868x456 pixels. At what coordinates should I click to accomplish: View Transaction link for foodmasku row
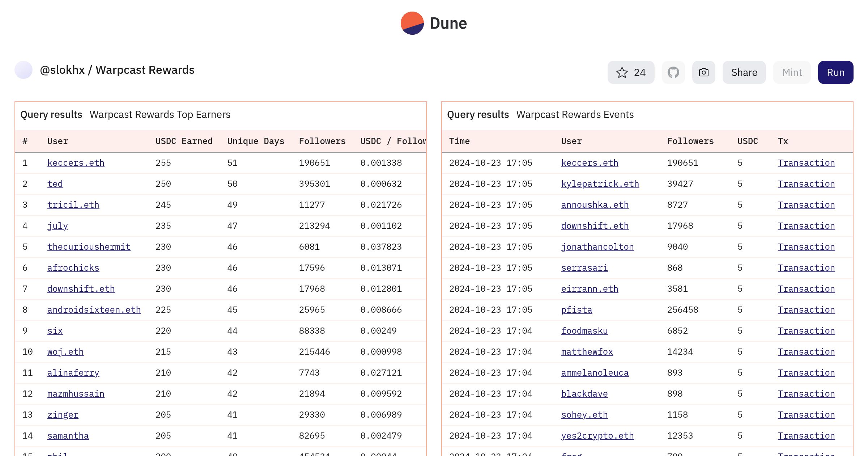click(806, 331)
